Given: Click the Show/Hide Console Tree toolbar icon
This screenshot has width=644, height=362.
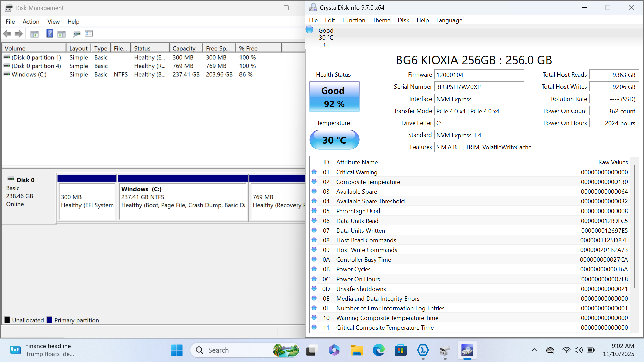Looking at the screenshot, I should pyautogui.click(x=34, y=34).
